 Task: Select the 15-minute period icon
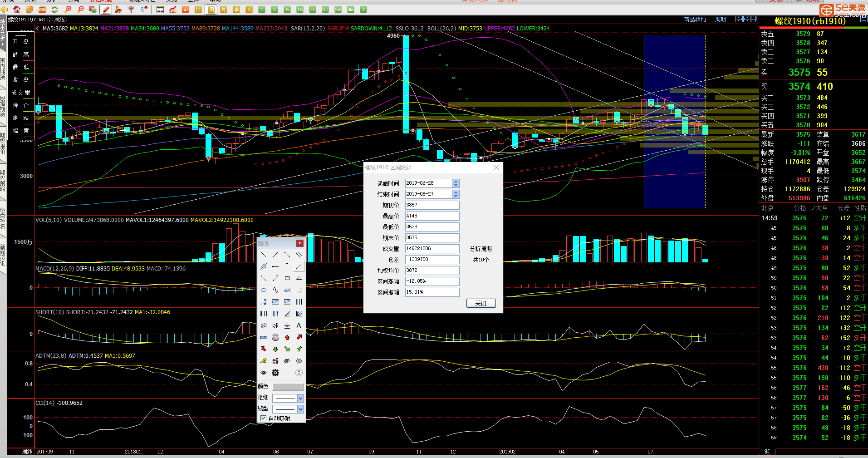click(x=300, y=10)
